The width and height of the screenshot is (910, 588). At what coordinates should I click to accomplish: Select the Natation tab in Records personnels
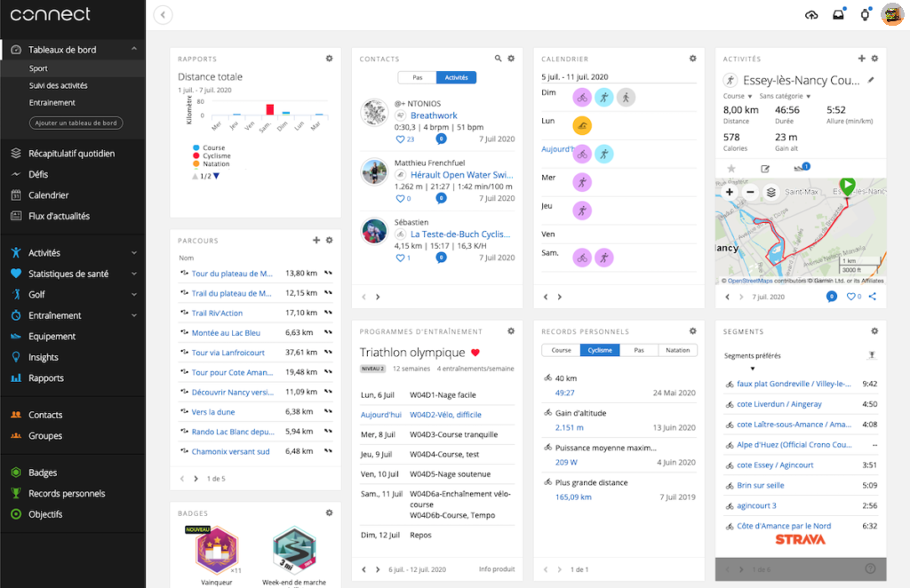(x=677, y=350)
